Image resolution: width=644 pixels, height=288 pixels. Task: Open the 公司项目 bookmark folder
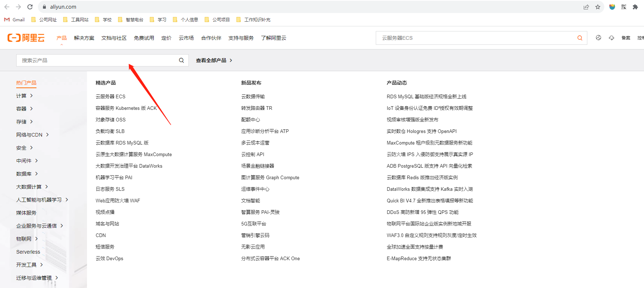tap(217, 20)
